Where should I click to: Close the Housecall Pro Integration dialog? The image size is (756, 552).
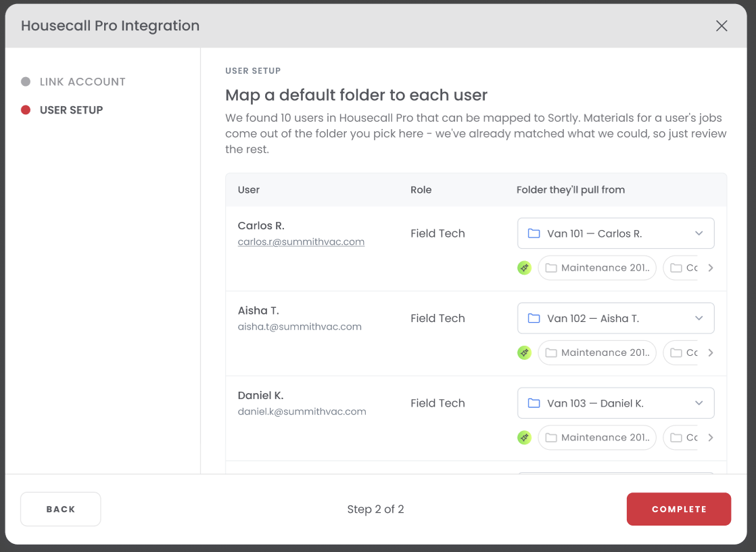click(x=722, y=26)
